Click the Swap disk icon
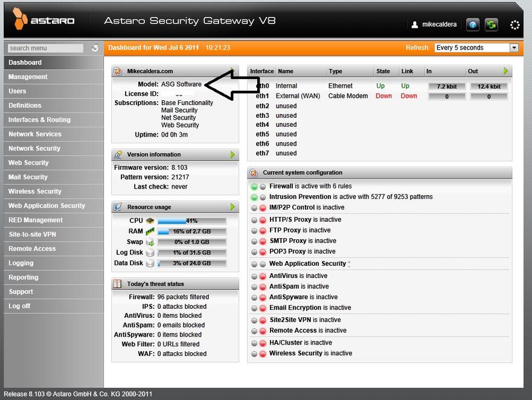The height and width of the screenshot is (400, 532). click(150, 242)
